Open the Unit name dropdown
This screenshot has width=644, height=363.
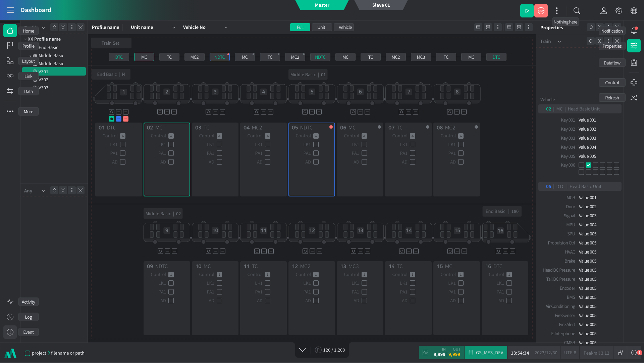coord(173,28)
